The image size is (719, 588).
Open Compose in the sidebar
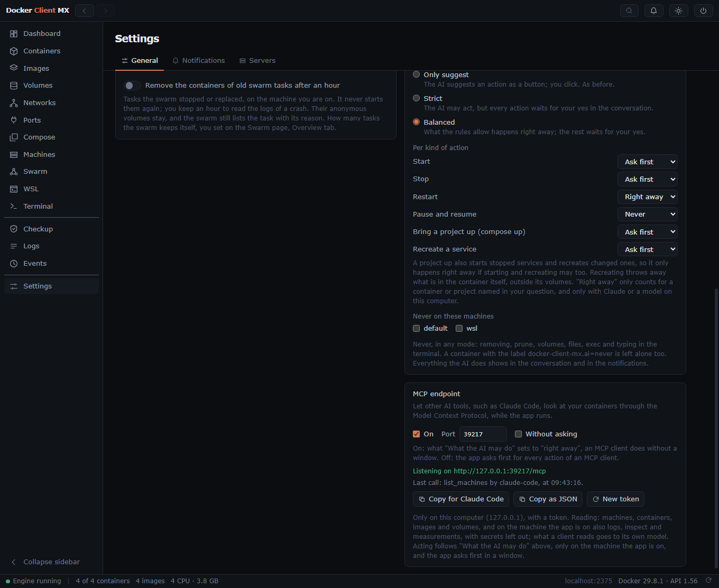(x=51, y=137)
